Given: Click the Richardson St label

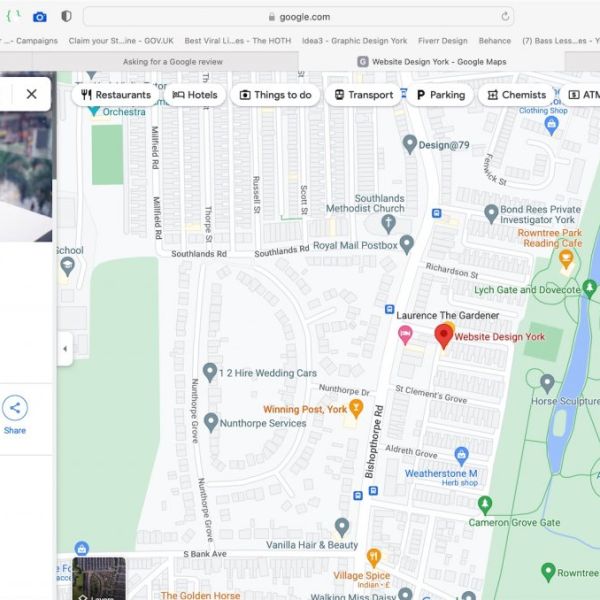Looking at the screenshot, I should (x=452, y=270).
